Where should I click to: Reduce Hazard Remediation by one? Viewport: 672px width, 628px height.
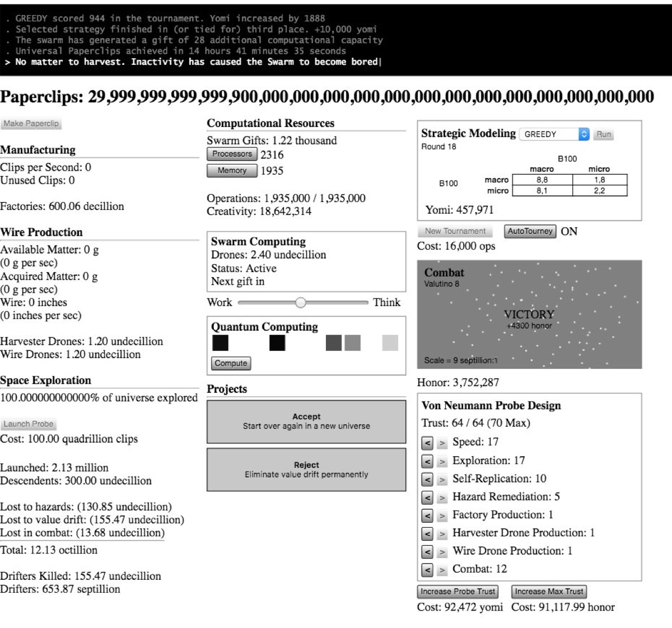click(427, 498)
